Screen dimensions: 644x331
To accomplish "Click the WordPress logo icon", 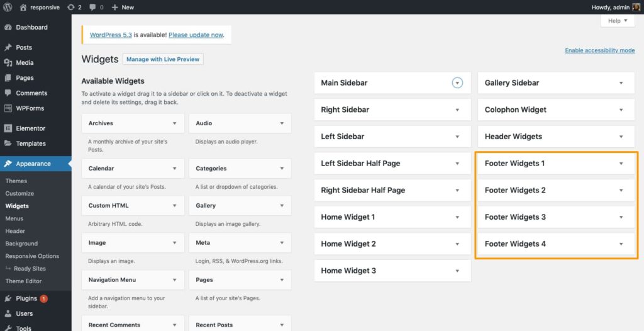I will point(8,7).
